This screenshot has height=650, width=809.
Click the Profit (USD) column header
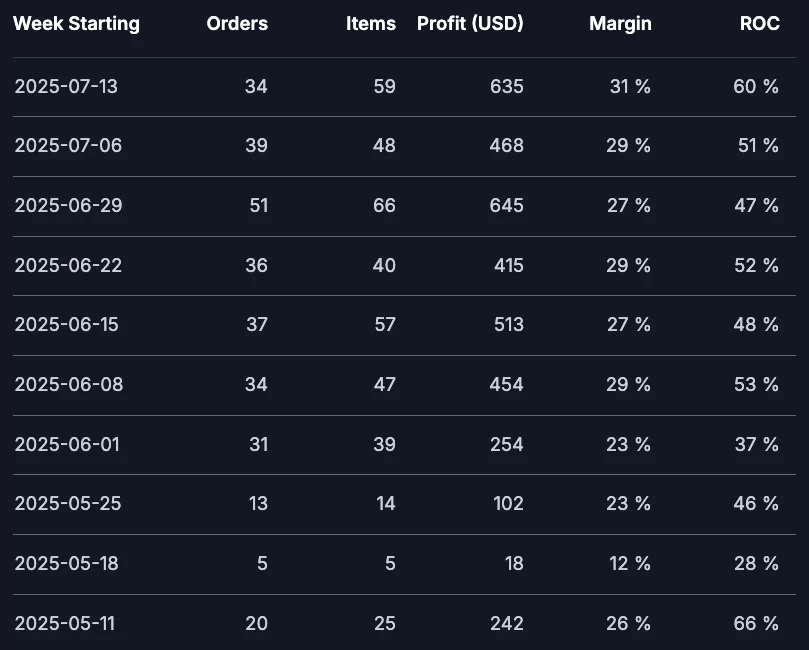(470, 23)
